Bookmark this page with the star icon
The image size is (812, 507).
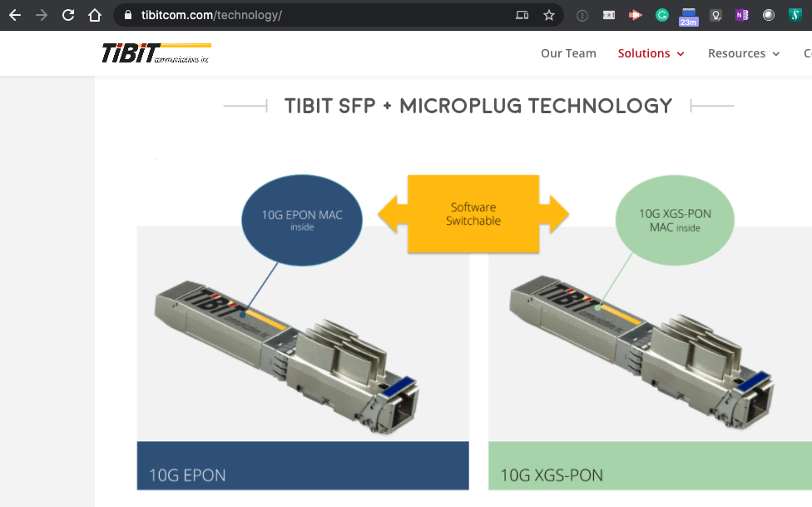pos(548,14)
